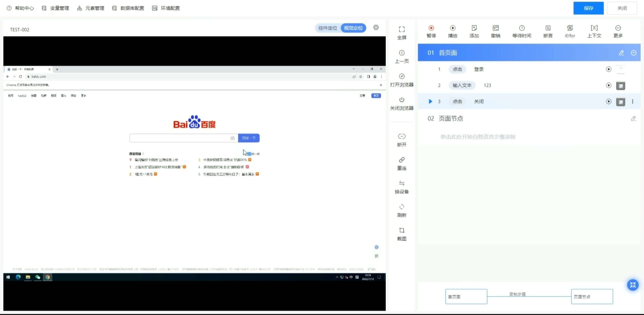Viewport: 644px width, 315px height.
Task: Open 环境配置 environment config
Action: [166, 8]
